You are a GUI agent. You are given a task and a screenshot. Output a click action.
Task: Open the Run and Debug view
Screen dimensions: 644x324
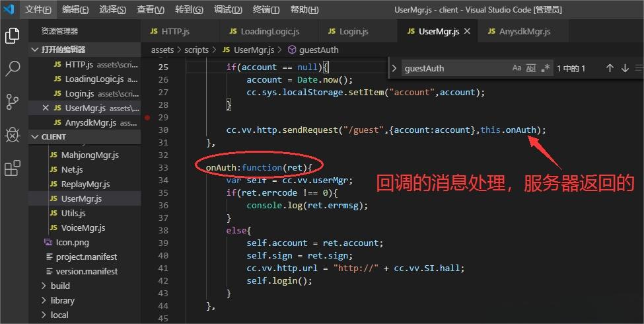pos(13,135)
